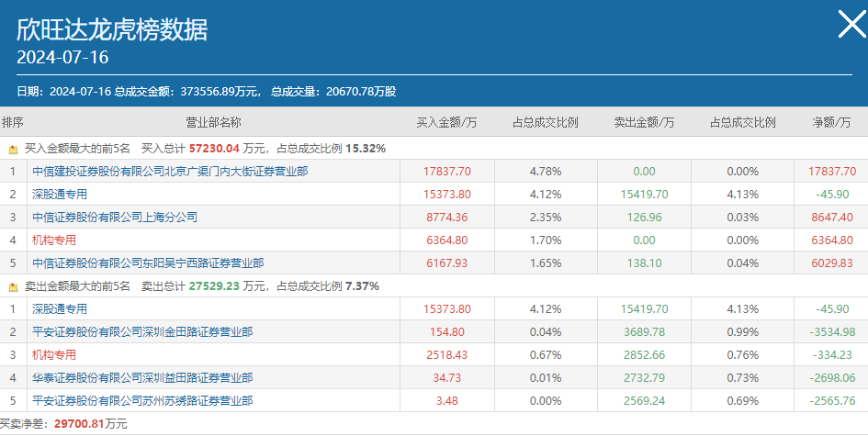This screenshot has height=436, width=868.
Task: Select the 0.99% ratio cell
Action: coord(743,332)
